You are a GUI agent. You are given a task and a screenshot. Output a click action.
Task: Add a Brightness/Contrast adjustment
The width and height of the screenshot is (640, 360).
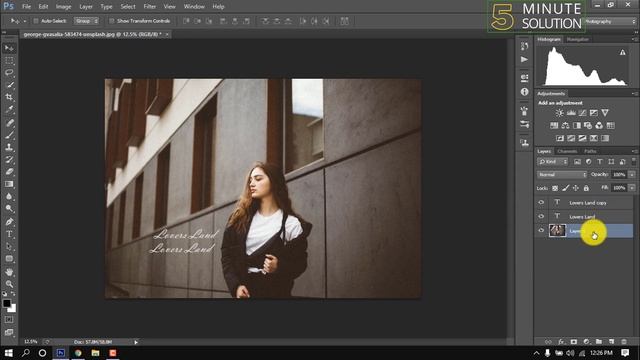560,113
